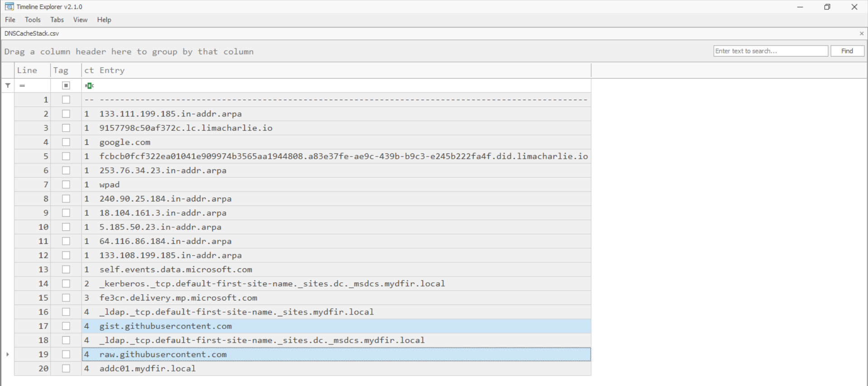Open the Tools menu

[33, 20]
